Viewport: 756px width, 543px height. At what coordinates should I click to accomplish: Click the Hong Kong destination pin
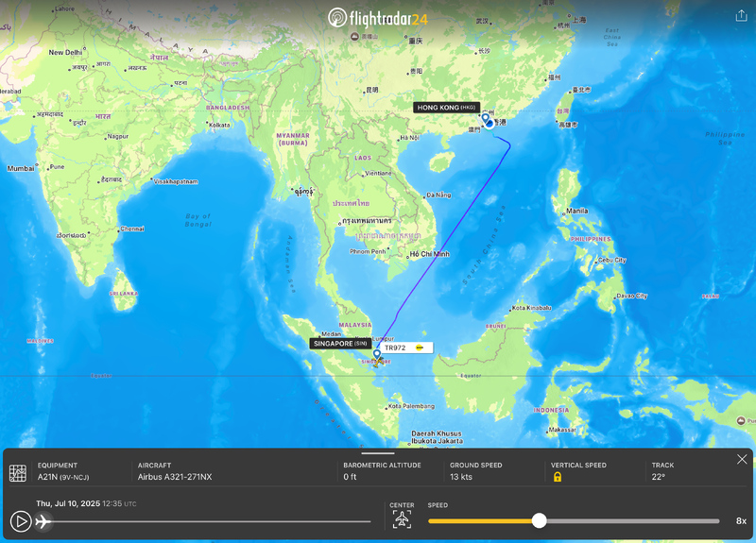click(x=486, y=118)
